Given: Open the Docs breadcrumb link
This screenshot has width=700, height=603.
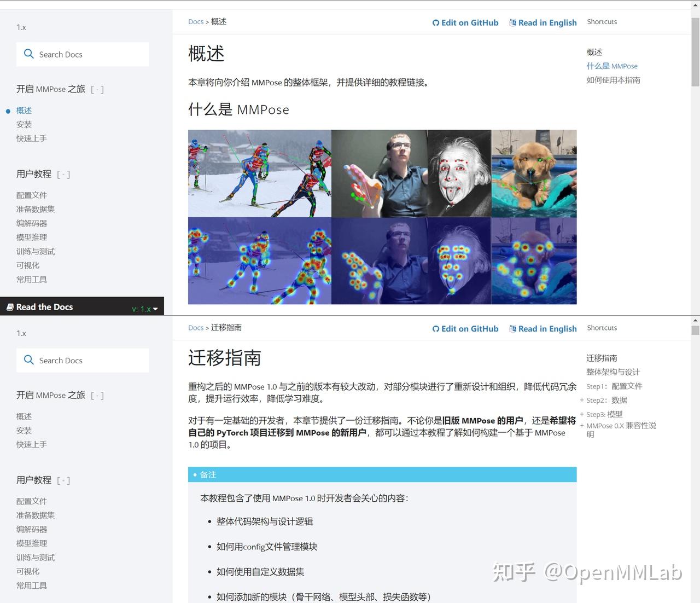Looking at the screenshot, I should (195, 21).
